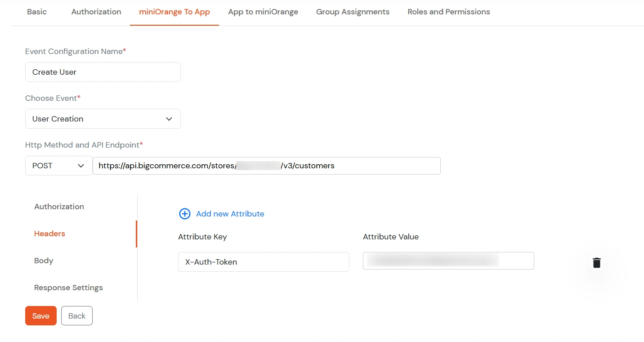This screenshot has width=644, height=342.
Task: Open the Body section
Action: [x=44, y=261]
